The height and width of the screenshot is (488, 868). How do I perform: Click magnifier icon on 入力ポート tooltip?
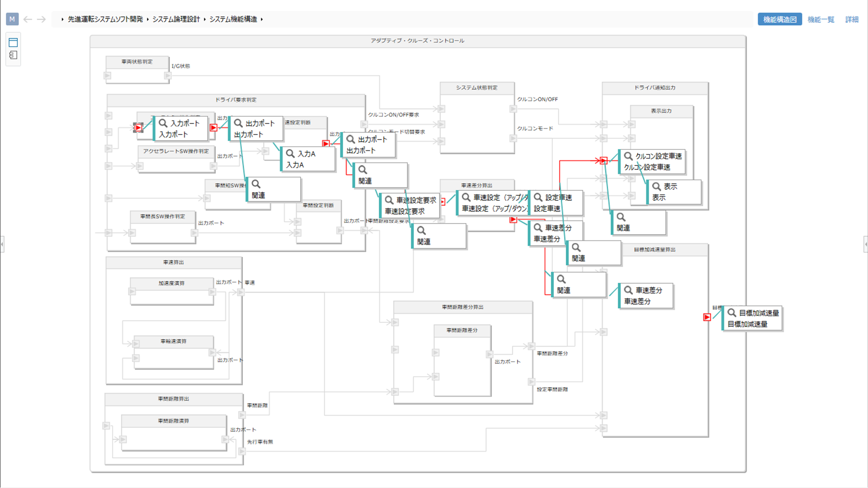tap(163, 123)
